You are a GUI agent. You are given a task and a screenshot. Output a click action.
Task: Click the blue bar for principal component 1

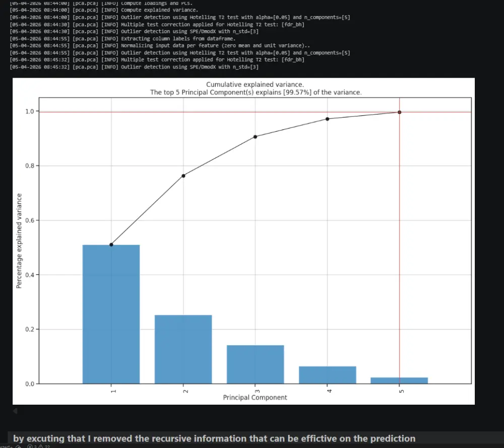point(111,314)
